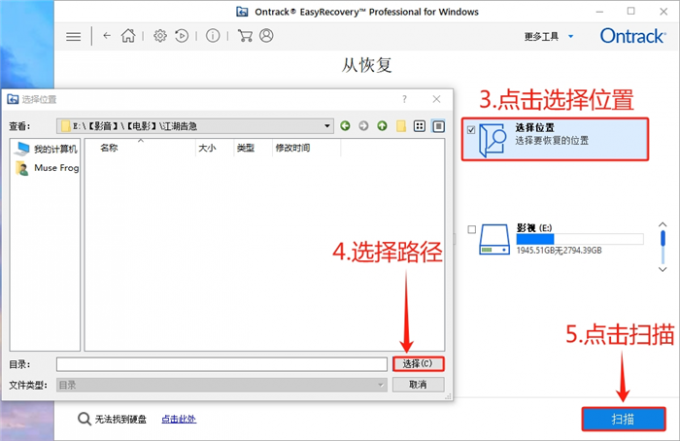Click the dialog help question mark
This screenshot has height=441, width=680.
pyautogui.click(x=404, y=99)
